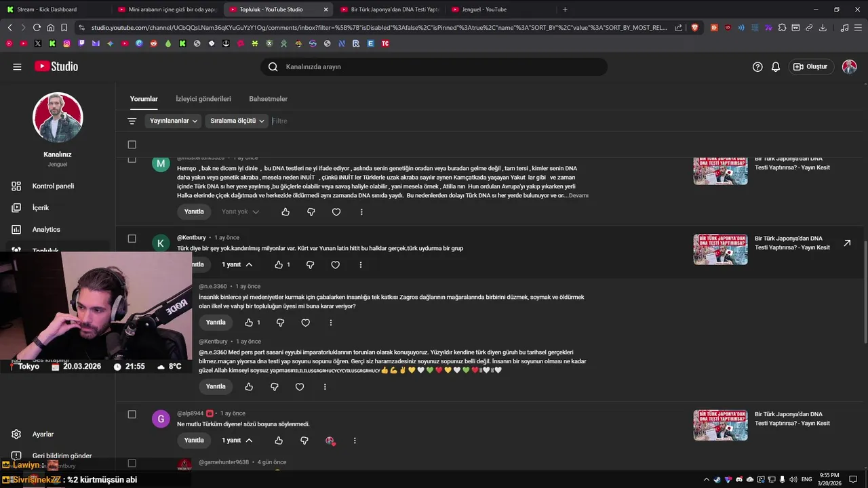Like the reply from @n.e.3360
This screenshot has width=868, height=488.
(x=249, y=323)
